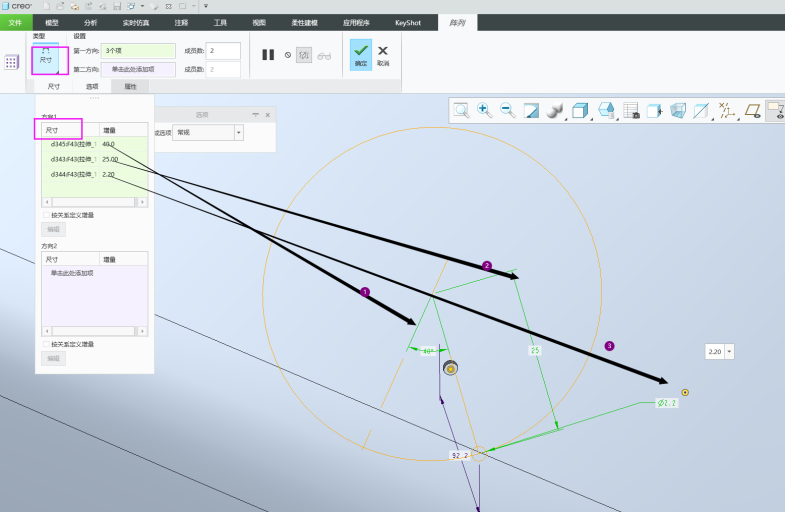Toggle the glasses preview icon
The width and height of the screenshot is (785, 512).
[324, 56]
